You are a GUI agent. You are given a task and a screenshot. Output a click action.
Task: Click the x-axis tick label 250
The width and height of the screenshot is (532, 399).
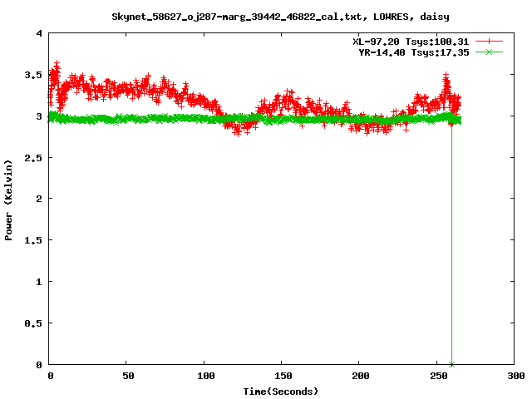click(x=438, y=376)
